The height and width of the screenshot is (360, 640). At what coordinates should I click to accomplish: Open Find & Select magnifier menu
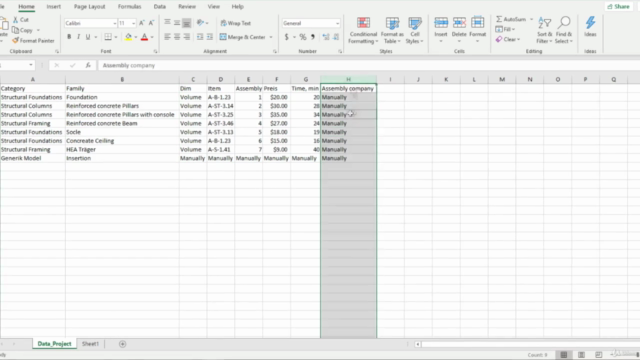[x=564, y=30]
